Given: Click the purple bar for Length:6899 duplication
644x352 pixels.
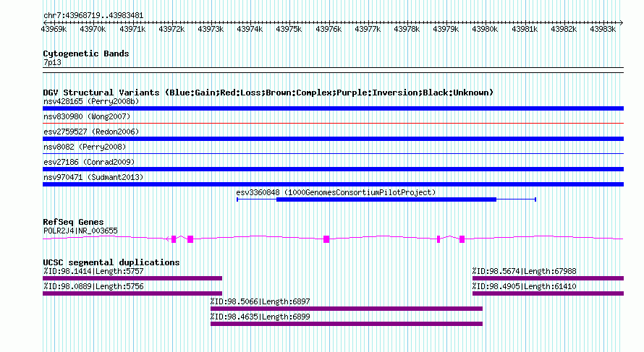Looking at the screenshot, I should (346, 324).
